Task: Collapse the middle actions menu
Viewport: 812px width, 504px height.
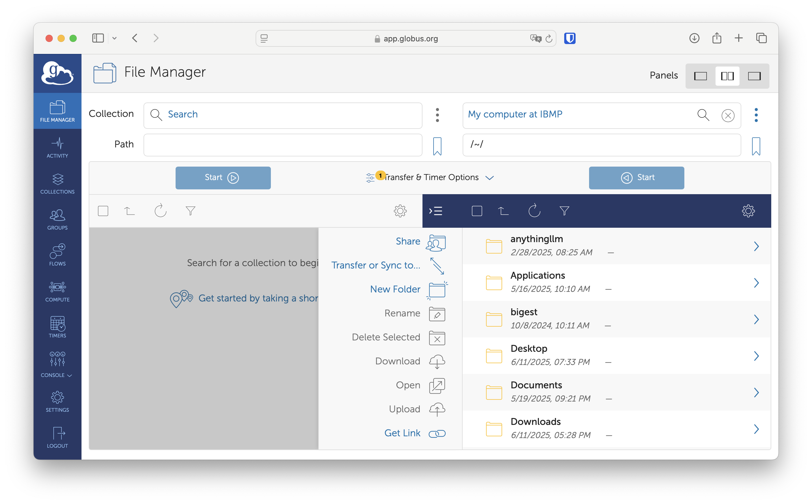Action: [435, 211]
